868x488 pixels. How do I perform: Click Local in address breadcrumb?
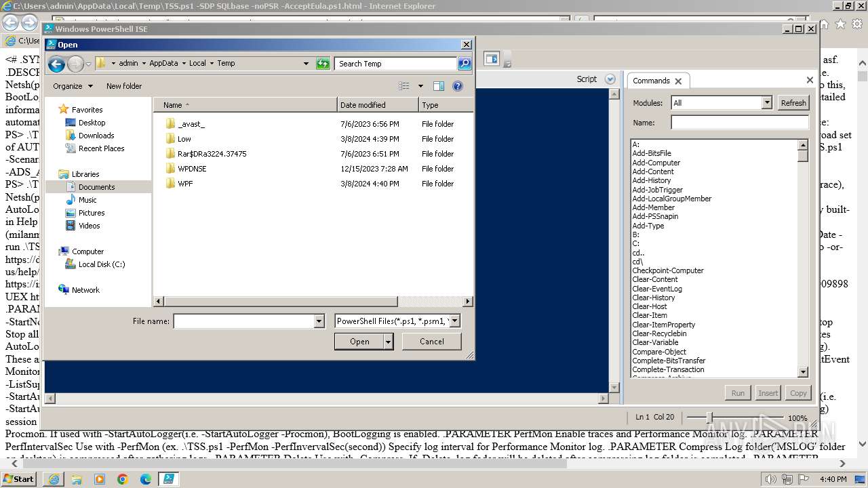point(197,63)
